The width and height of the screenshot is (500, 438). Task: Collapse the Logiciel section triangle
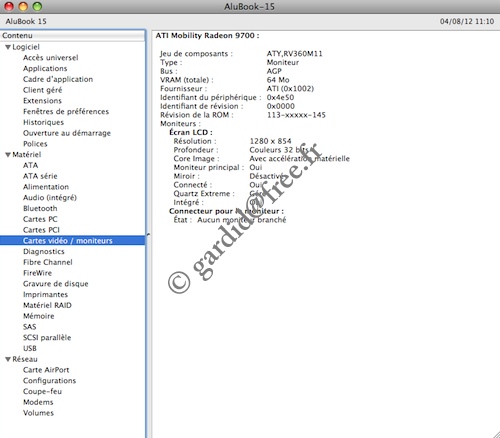[8, 47]
